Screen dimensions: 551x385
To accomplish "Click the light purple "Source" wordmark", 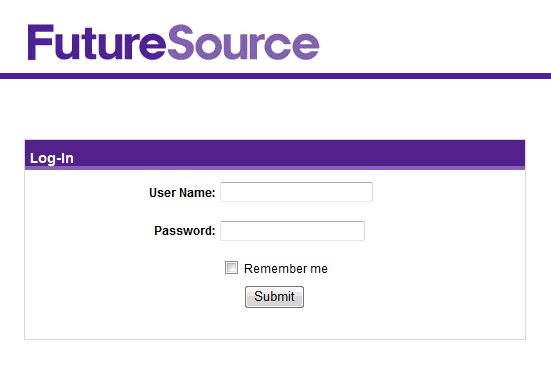I will point(243,42).
